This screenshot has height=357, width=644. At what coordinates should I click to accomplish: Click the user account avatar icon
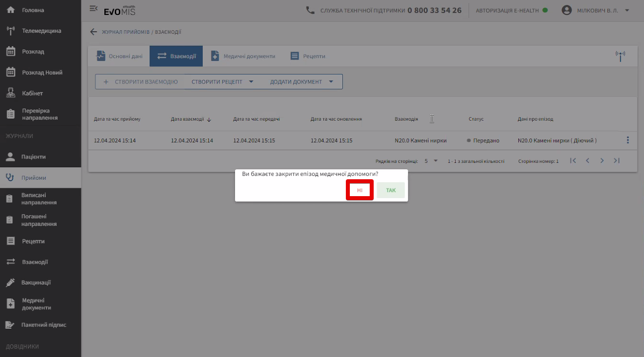[x=566, y=10]
